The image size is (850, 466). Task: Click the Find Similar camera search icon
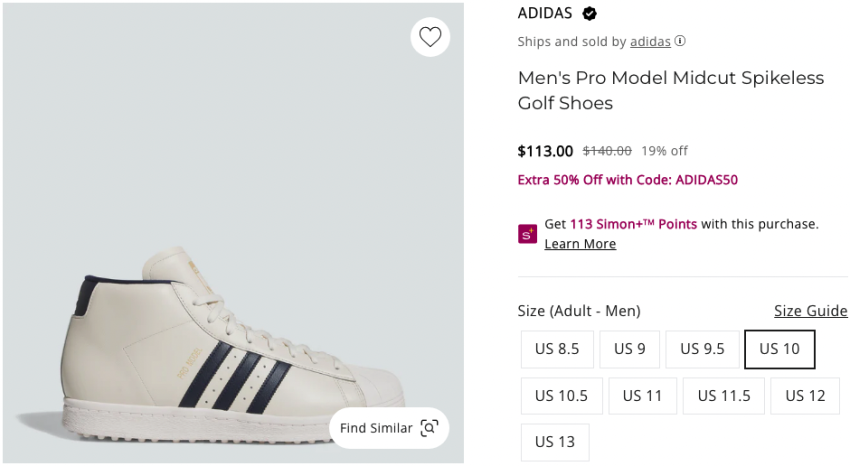coord(429,428)
